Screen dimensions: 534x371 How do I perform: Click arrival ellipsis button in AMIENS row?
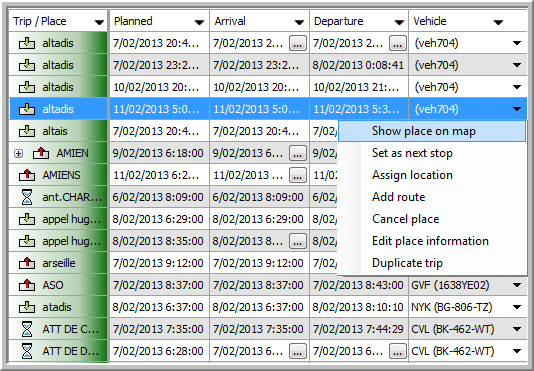tap(298, 175)
